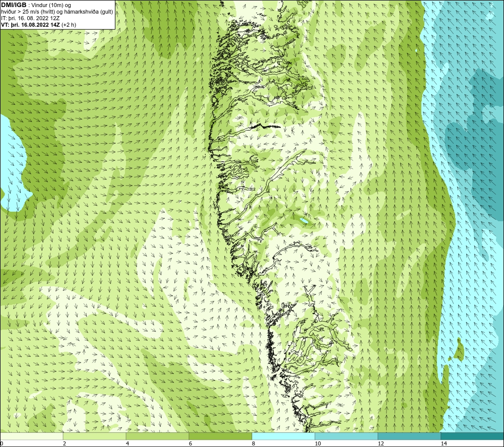Click the 2–4 m/s light green swatch
This screenshot has width=504, height=447.
(95, 436)
